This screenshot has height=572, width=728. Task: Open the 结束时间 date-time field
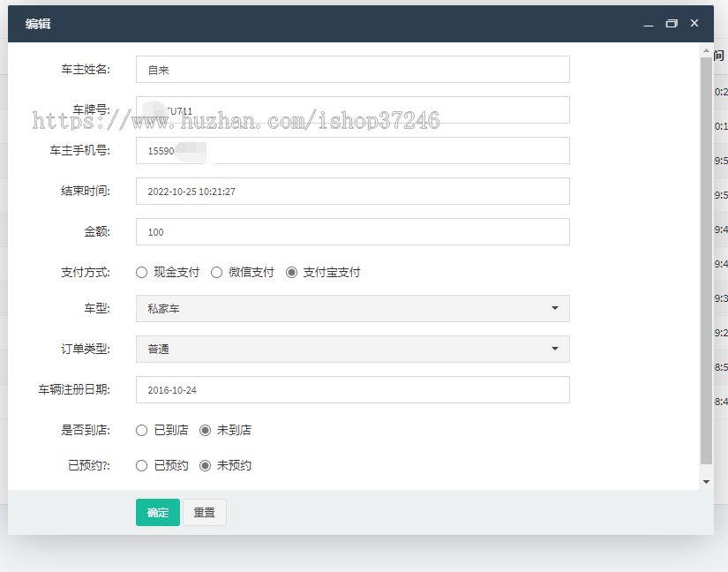pyautogui.click(x=353, y=192)
